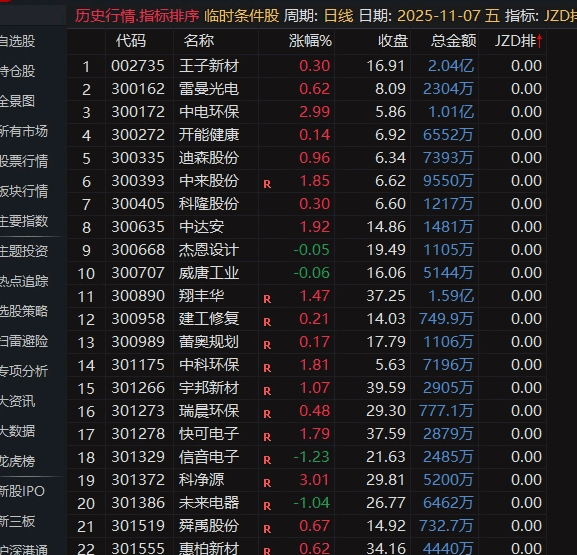The height and width of the screenshot is (555, 577).
Task: Click the R marker on 舜禹股份 row
Action: coord(267,529)
